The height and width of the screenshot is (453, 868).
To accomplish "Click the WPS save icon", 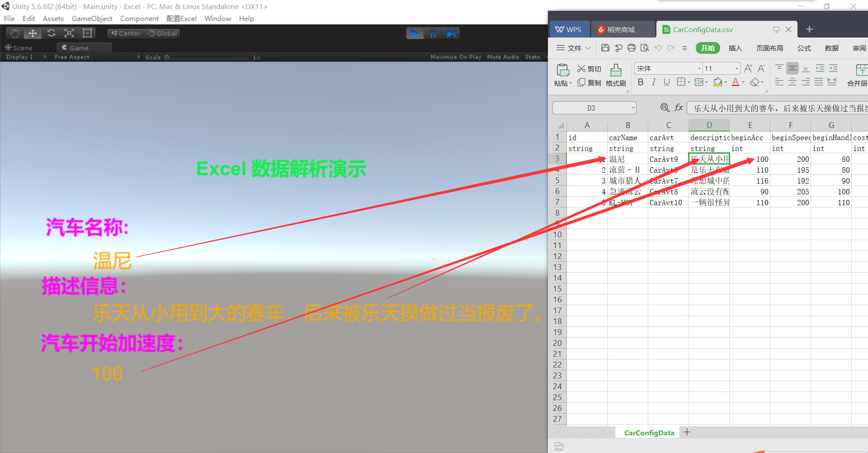I will click(x=605, y=48).
